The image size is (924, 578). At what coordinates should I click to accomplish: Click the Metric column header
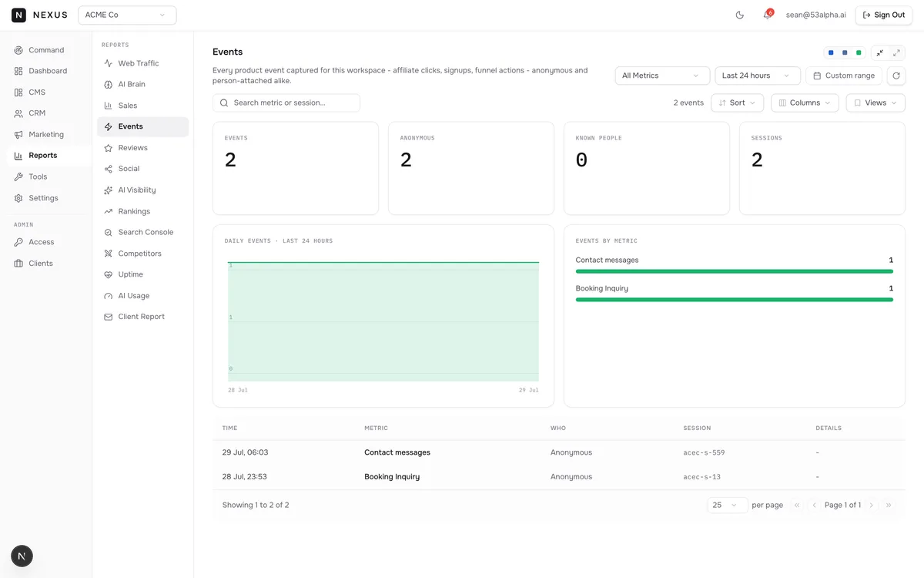click(x=376, y=428)
